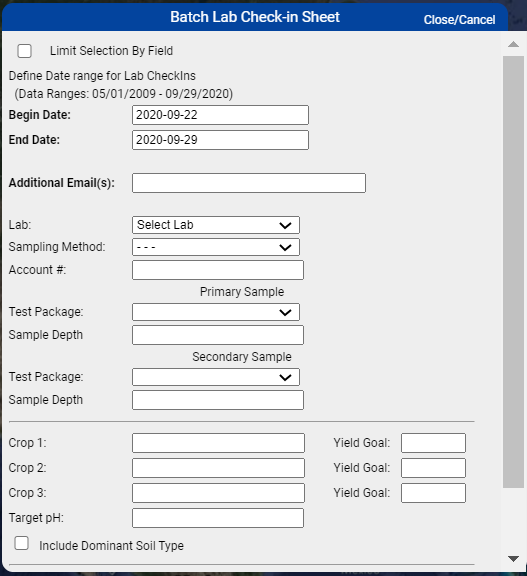527x576 pixels.
Task: Expand the Sampling Method dropdown
Action: pyautogui.click(x=216, y=247)
